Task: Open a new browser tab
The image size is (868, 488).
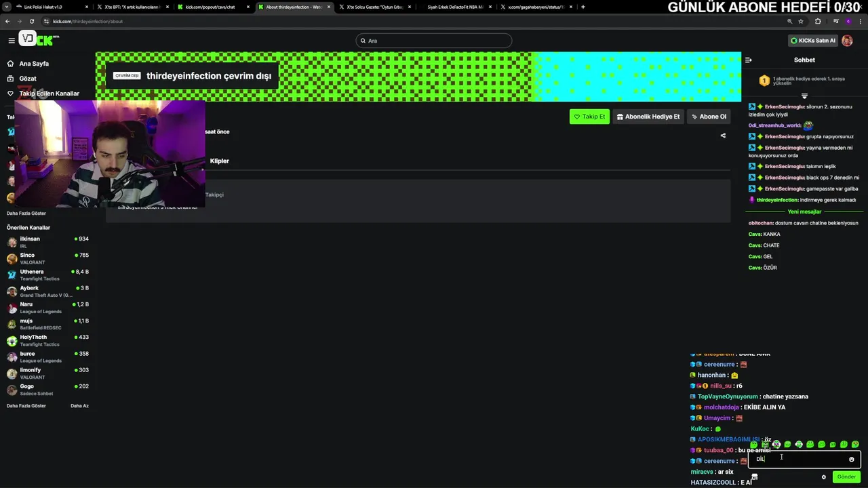Action: [x=583, y=7]
